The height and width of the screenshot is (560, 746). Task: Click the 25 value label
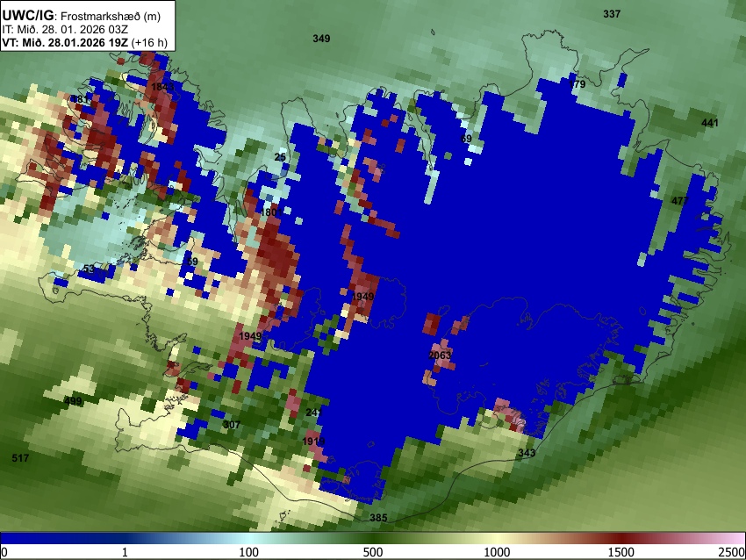(280, 157)
